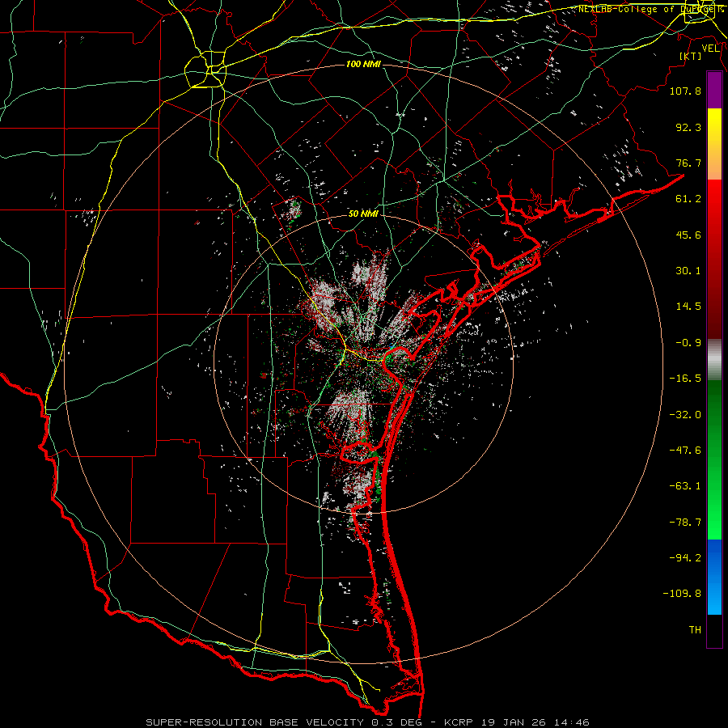Click the 61.2 legend value
Screen dimensions: 728x728
688,199
